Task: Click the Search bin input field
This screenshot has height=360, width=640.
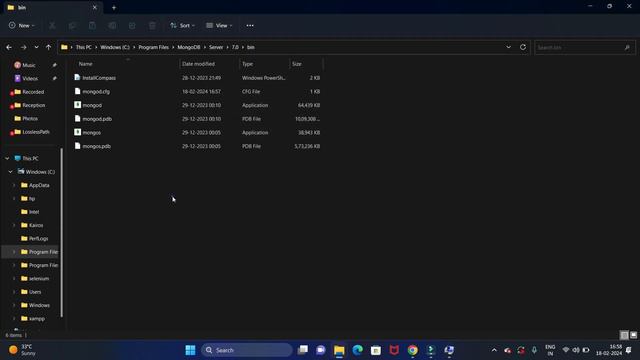Action: pyautogui.click(x=584, y=47)
